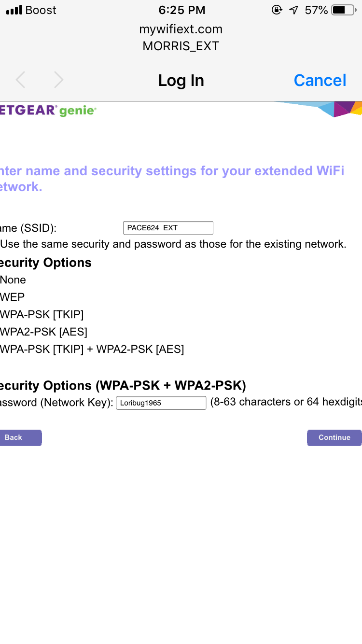Tap the location services arrow icon

(293, 9)
